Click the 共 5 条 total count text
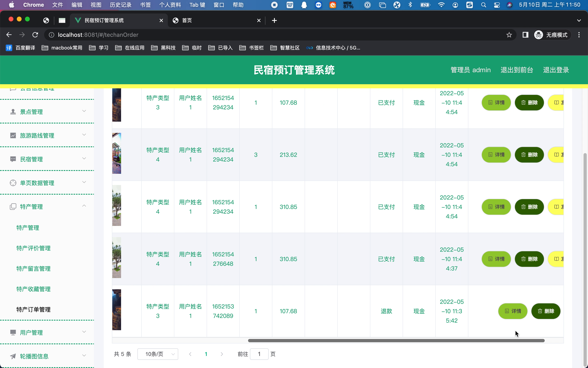The height and width of the screenshot is (368, 588). (x=123, y=354)
